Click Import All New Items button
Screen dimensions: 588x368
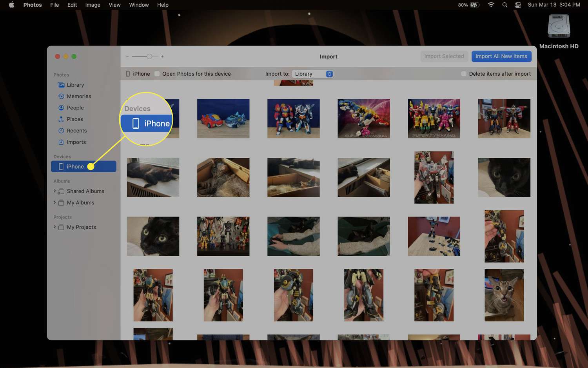pyautogui.click(x=501, y=56)
